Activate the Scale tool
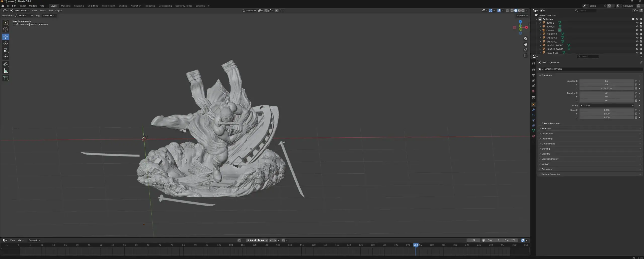The image size is (644, 259). pyautogui.click(x=6, y=50)
